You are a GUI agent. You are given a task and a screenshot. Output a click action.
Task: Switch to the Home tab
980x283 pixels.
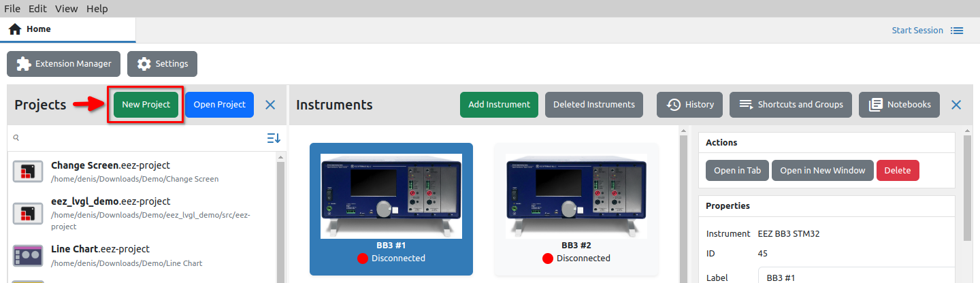coord(68,29)
